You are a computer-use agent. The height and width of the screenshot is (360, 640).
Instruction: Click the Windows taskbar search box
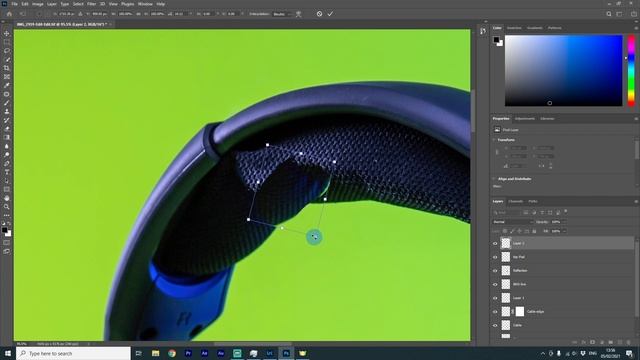click(x=73, y=353)
